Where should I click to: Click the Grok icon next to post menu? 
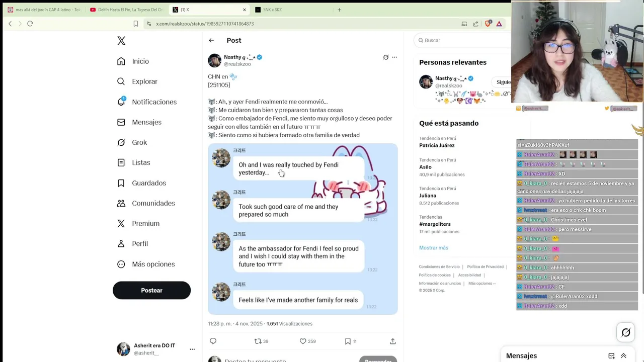pos(386,57)
